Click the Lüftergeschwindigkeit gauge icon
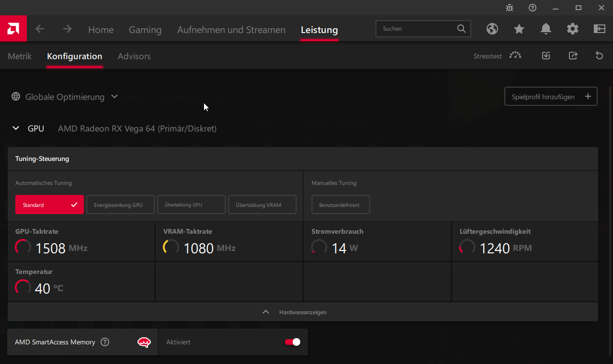613x364 pixels. tap(467, 247)
